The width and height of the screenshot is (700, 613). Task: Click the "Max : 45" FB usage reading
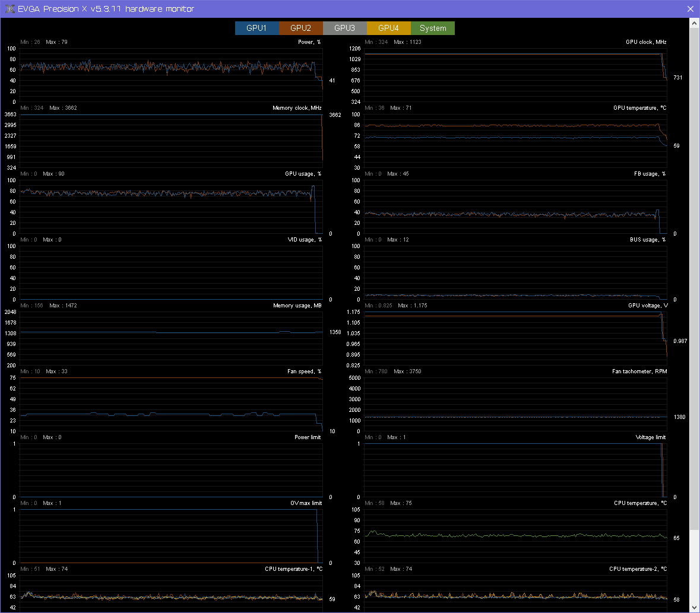coord(398,174)
